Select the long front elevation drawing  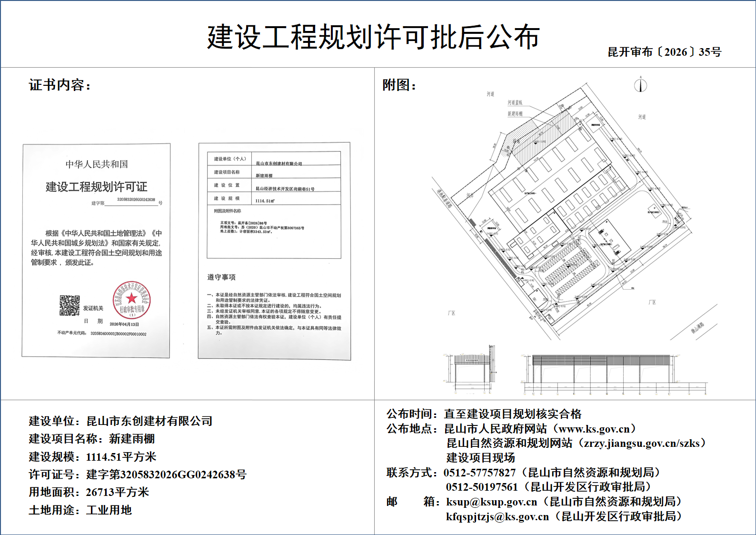click(614, 374)
